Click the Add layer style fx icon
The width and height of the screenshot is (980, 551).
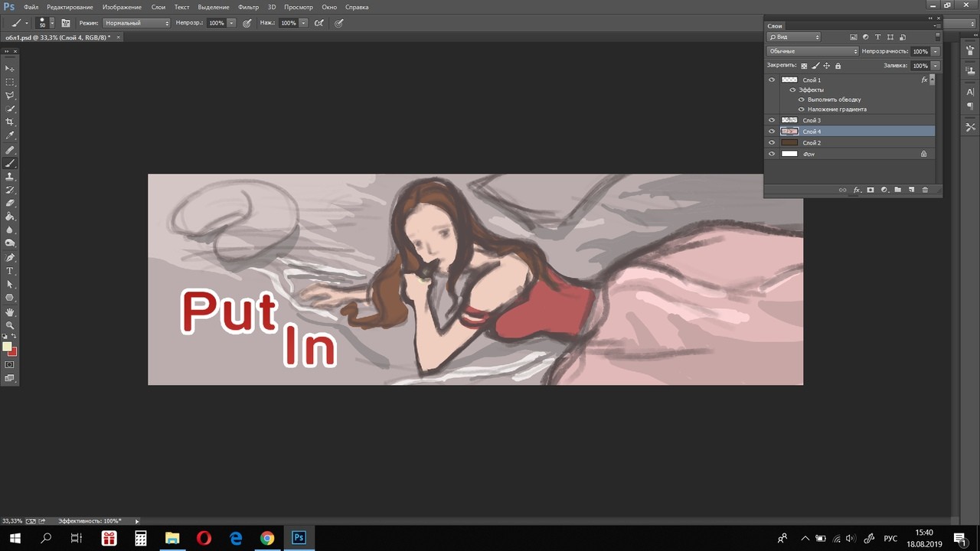pos(857,189)
